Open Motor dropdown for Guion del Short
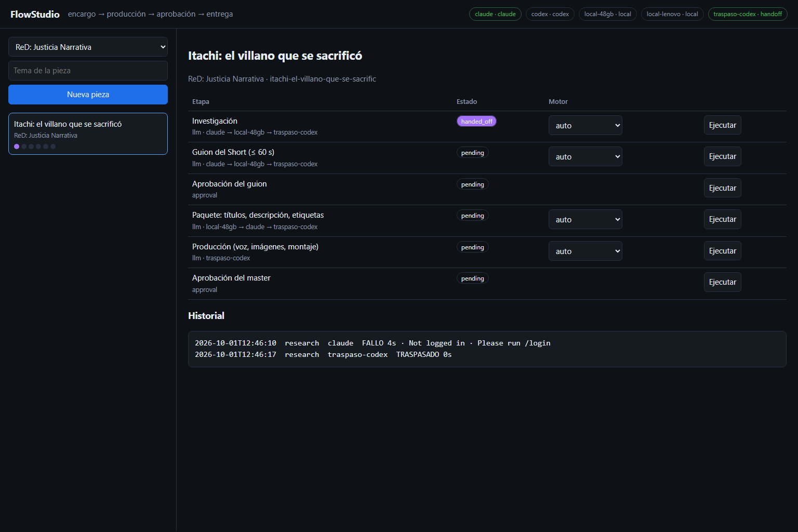The image size is (798, 532). pos(585,156)
